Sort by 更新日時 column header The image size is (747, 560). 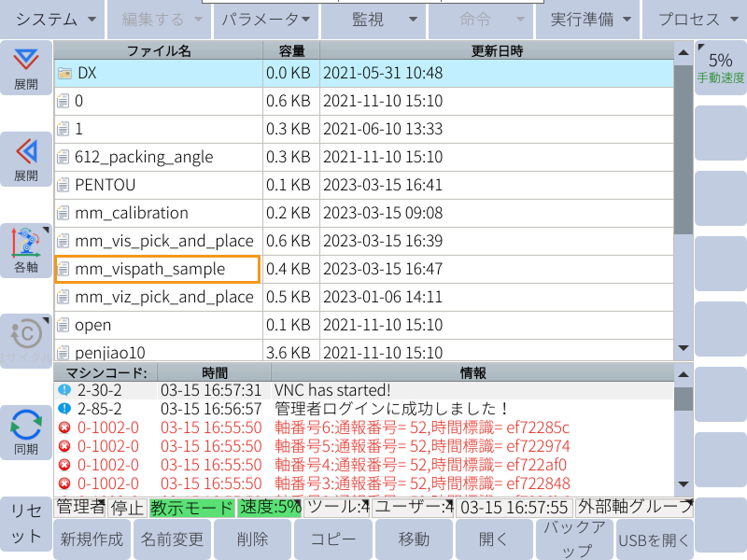(x=497, y=50)
